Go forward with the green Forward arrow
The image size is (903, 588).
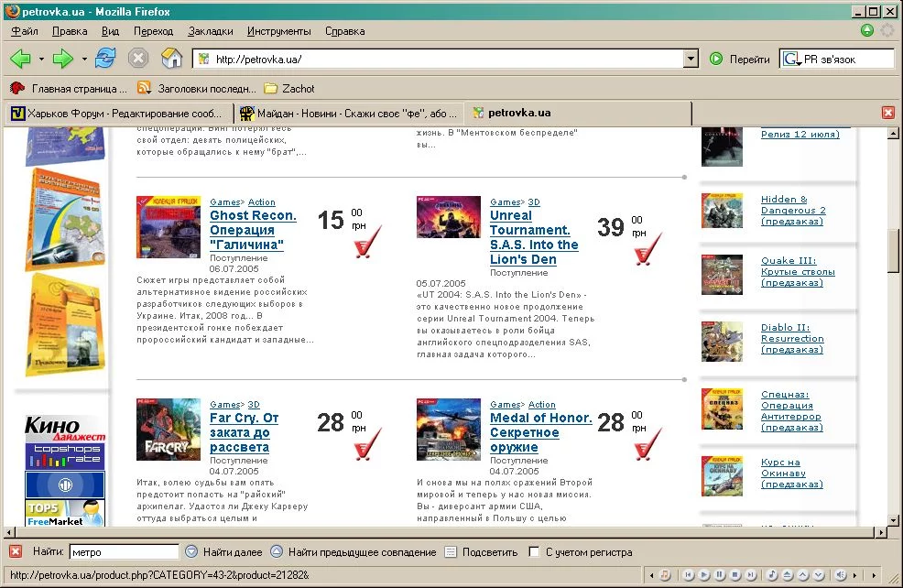(x=63, y=59)
